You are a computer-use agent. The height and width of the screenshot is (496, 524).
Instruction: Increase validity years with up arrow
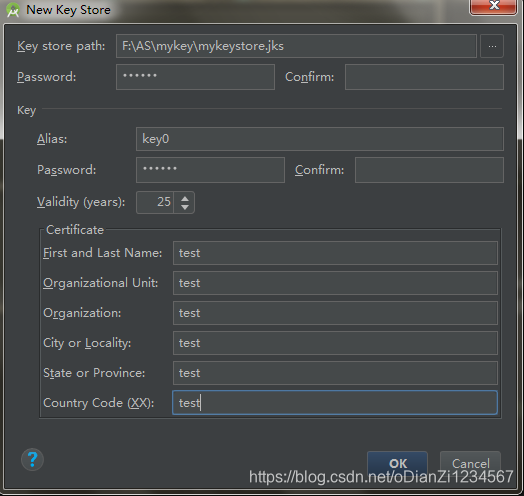tap(184, 199)
